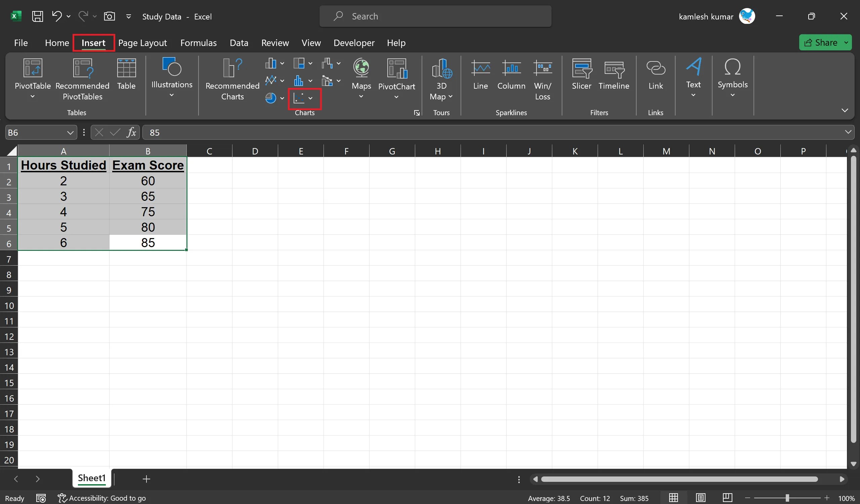Expand the formula bar

(x=848, y=132)
